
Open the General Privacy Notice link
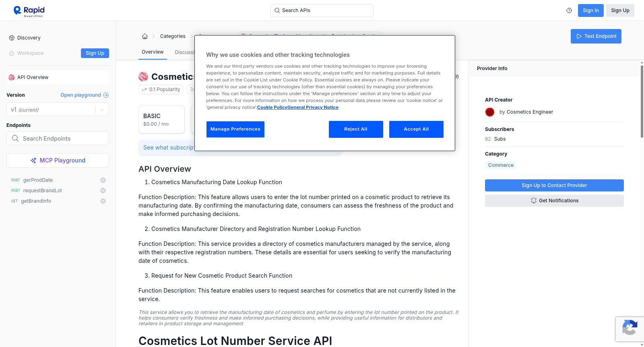(313, 107)
